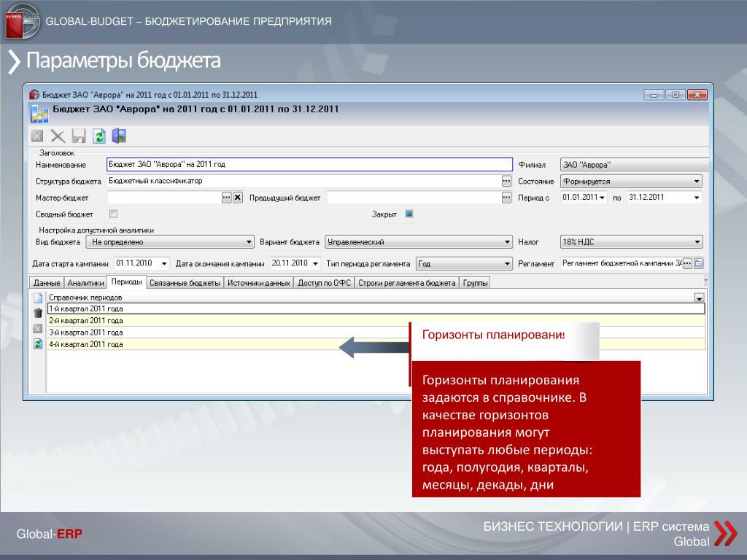Switch to the Группы tab
747x560 pixels.
pyautogui.click(x=475, y=283)
